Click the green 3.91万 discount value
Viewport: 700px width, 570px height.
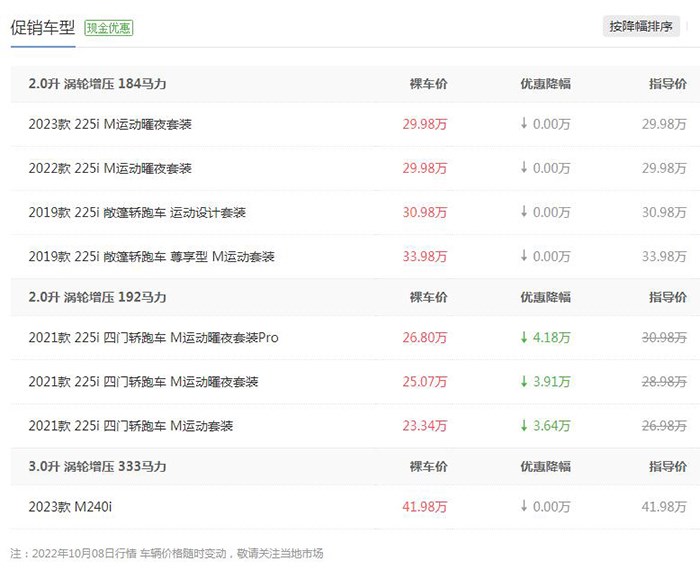point(552,382)
